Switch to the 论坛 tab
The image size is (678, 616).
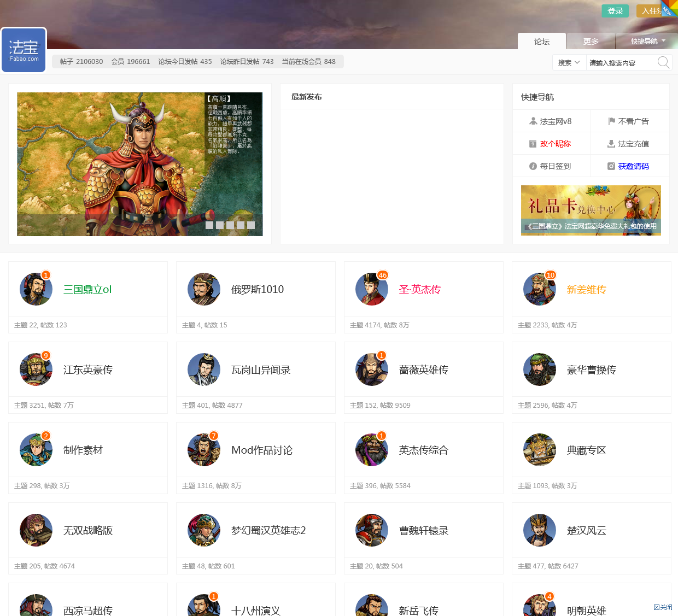pos(542,42)
